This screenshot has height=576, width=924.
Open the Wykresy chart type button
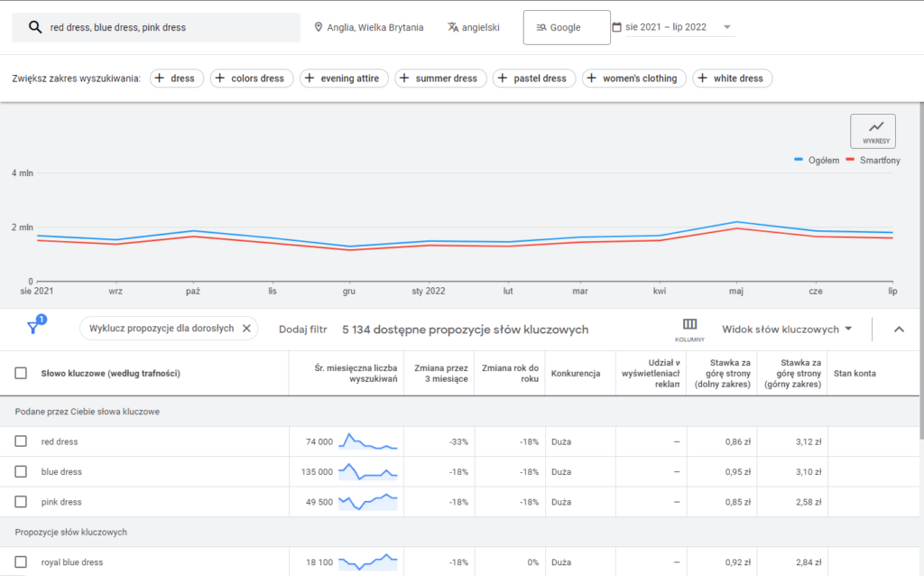pos(873,131)
